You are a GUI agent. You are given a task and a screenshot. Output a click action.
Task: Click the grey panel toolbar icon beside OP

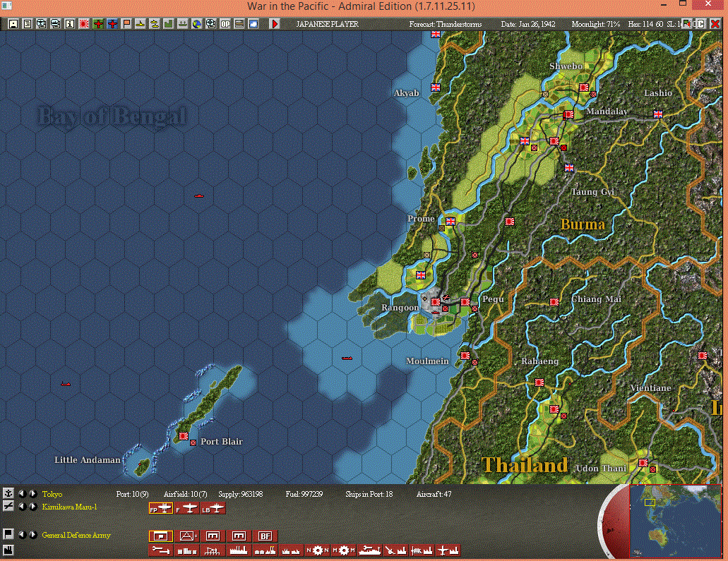pos(239,24)
